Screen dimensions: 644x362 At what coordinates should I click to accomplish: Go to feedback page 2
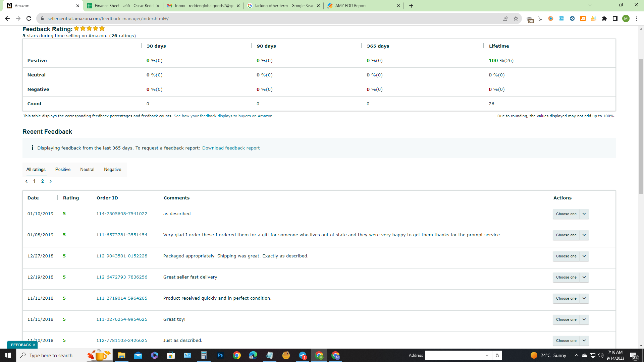(43, 181)
